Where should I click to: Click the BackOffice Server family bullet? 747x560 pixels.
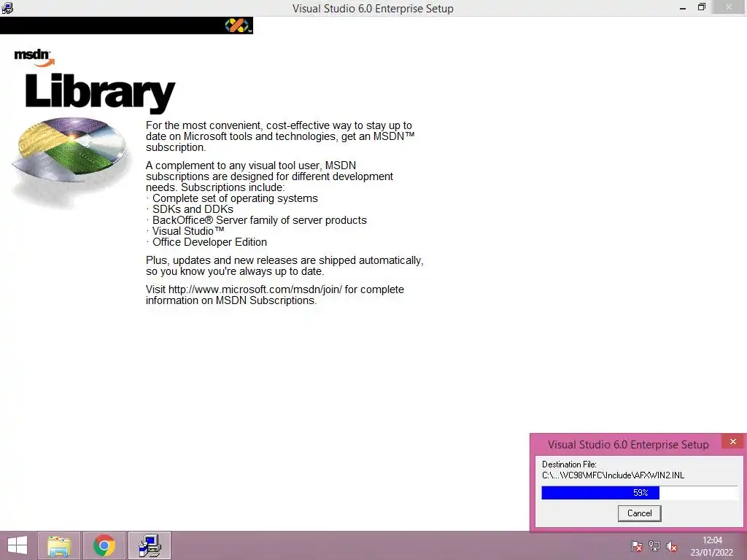[x=259, y=220]
